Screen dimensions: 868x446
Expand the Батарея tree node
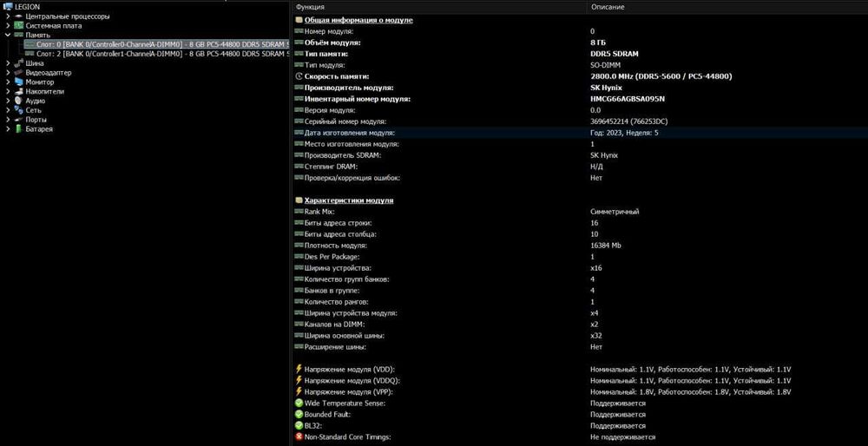[x=8, y=129]
